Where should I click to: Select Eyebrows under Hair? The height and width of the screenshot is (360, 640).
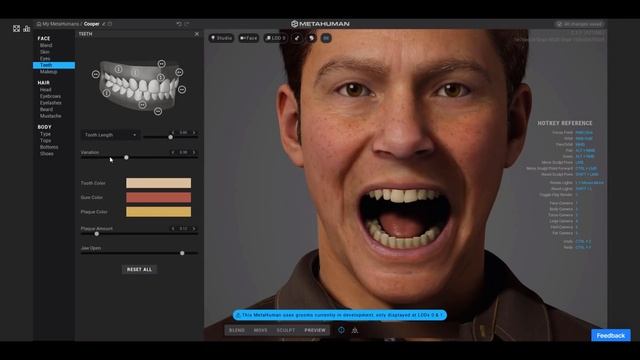pos(50,96)
